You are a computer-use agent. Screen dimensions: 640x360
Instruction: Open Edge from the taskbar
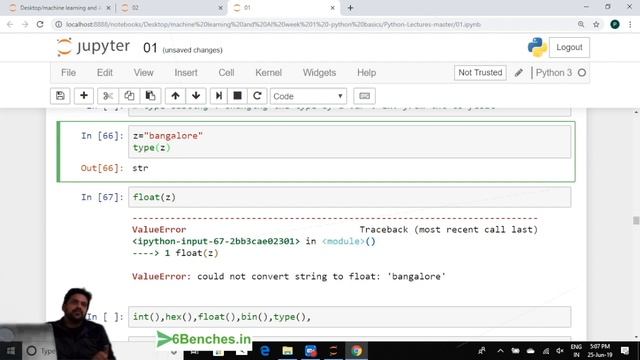[x=265, y=351]
